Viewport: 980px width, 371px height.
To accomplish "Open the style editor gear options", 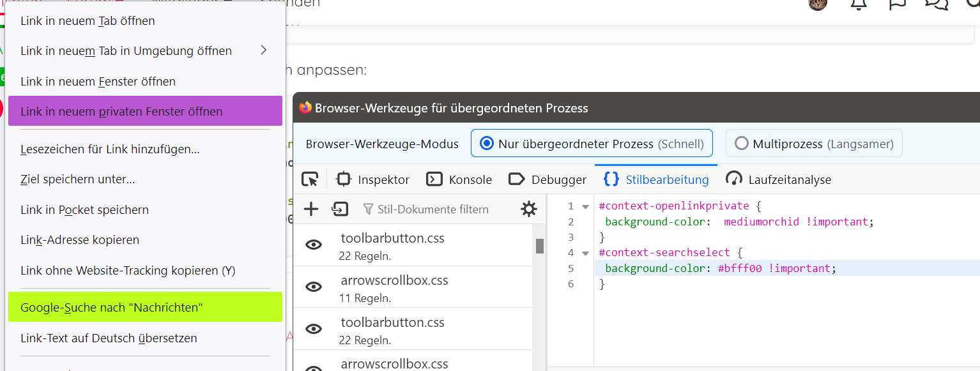I will [x=529, y=209].
